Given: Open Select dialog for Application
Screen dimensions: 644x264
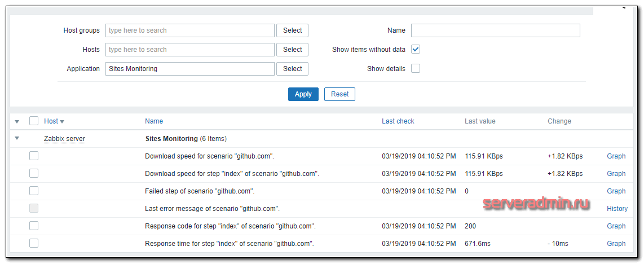Looking at the screenshot, I should pos(292,69).
